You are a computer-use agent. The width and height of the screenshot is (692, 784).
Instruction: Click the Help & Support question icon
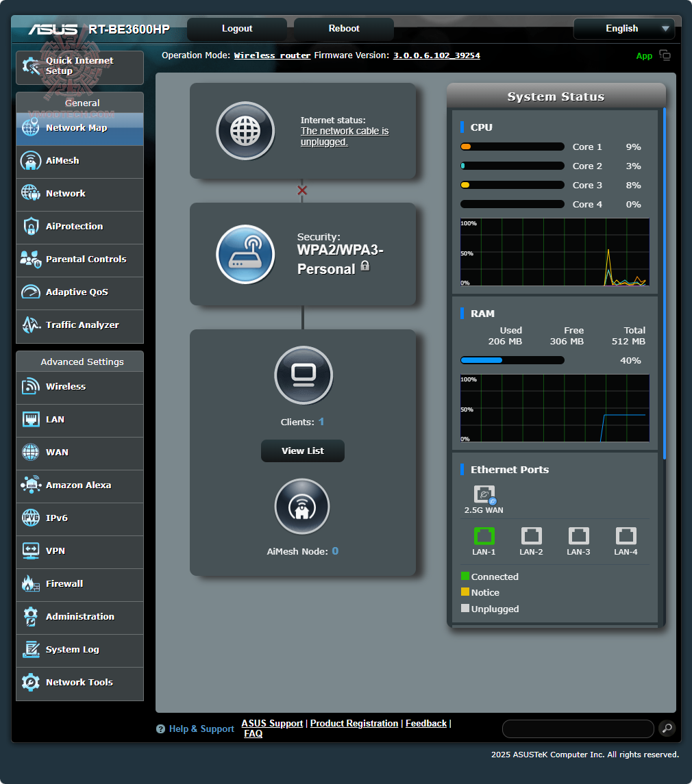tap(160, 729)
